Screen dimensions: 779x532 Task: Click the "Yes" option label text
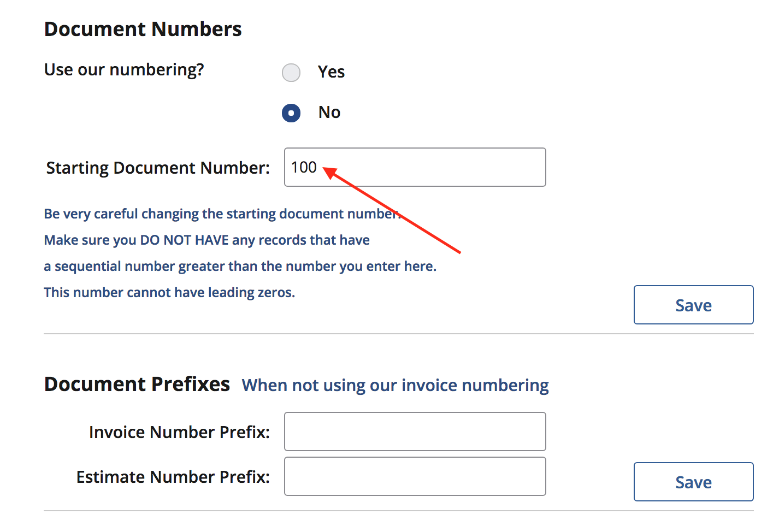click(331, 72)
